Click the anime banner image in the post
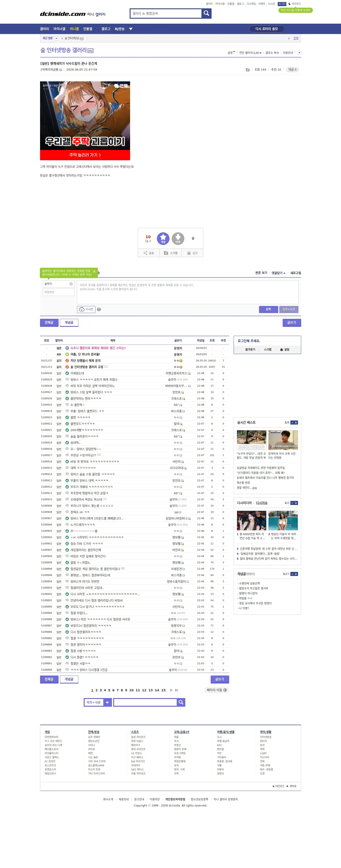 coord(85,116)
